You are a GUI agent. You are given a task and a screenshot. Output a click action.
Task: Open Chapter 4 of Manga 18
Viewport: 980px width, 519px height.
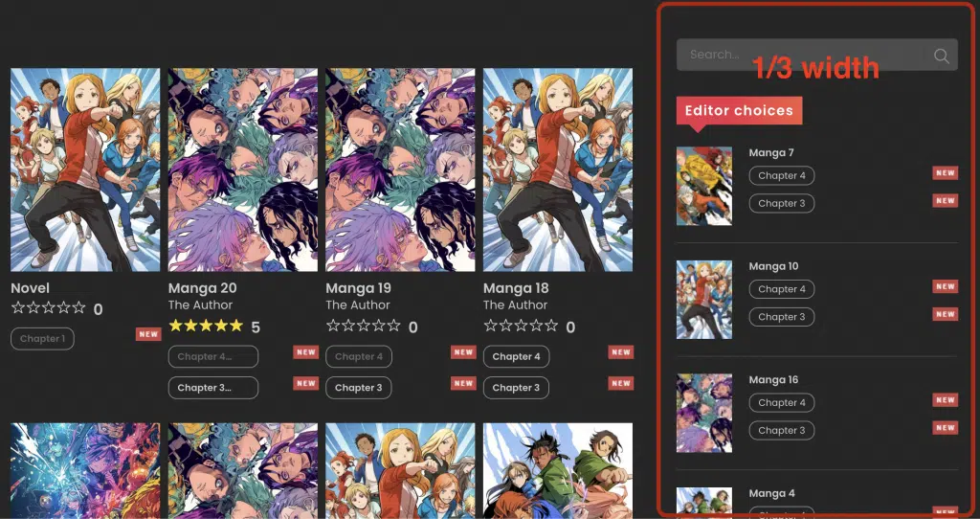[516, 356]
